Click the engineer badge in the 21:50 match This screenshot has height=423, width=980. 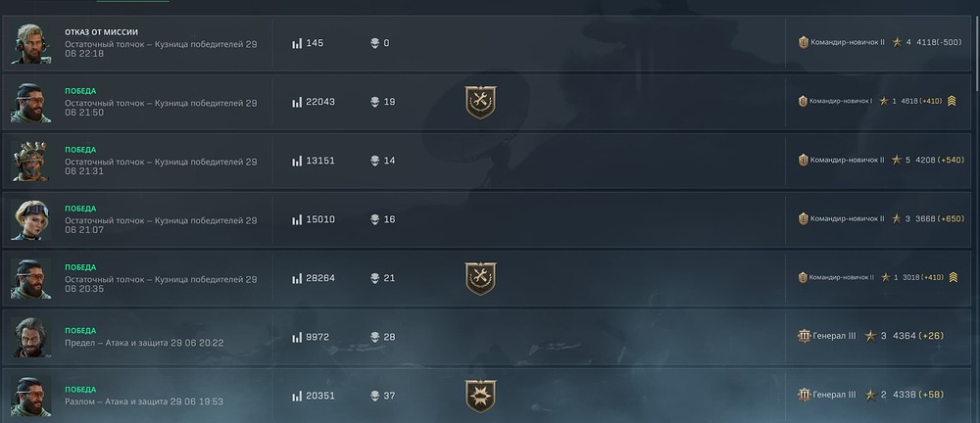(x=480, y=103)
